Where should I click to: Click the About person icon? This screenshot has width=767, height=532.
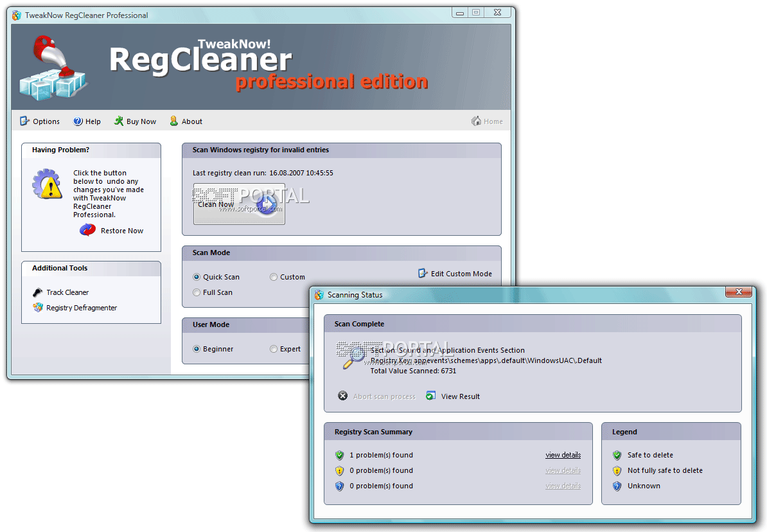173,121
